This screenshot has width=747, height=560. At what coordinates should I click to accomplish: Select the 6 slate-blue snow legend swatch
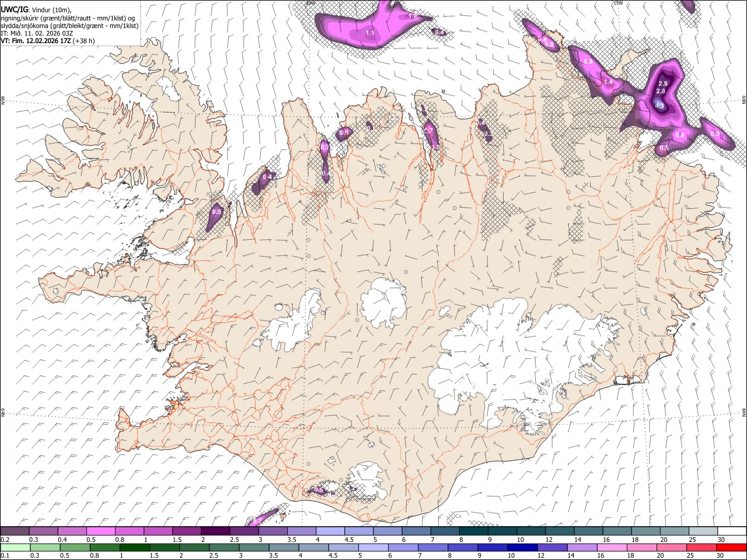415,531
